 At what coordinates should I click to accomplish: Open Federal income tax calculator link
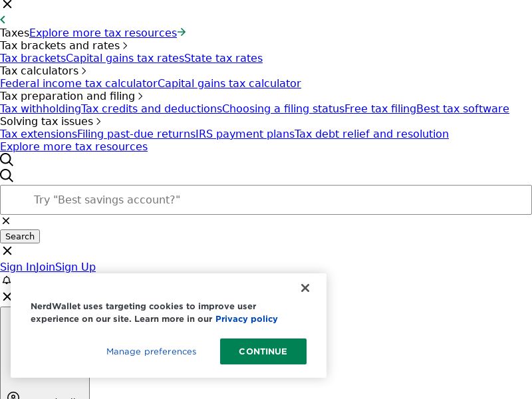pyautogui.click(x=78, y=84)
